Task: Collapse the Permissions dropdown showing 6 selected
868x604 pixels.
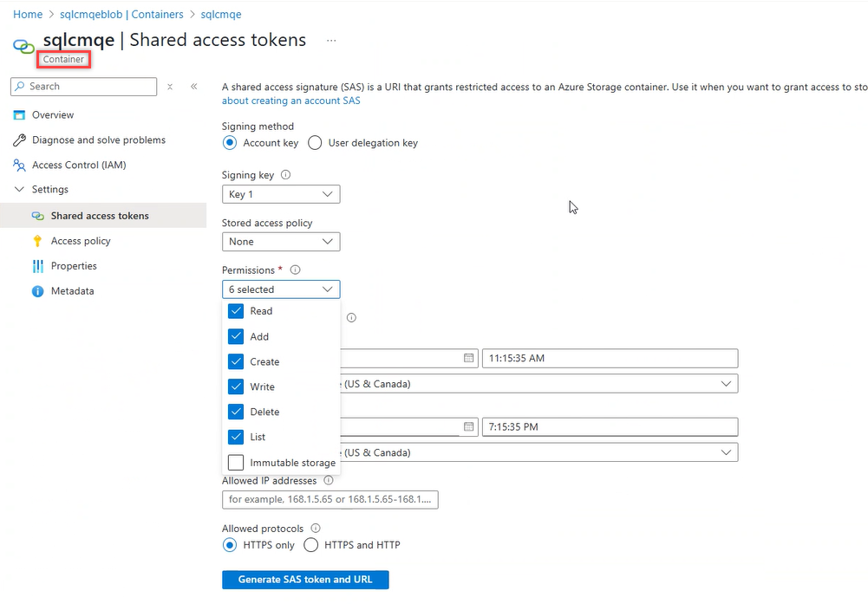Action: click(281, 289)
